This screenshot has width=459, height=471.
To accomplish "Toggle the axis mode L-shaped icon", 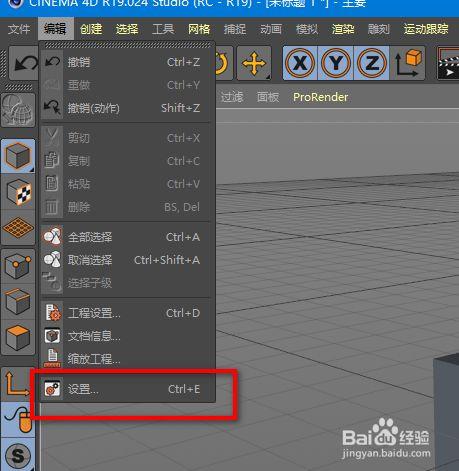I will [17, 384].
